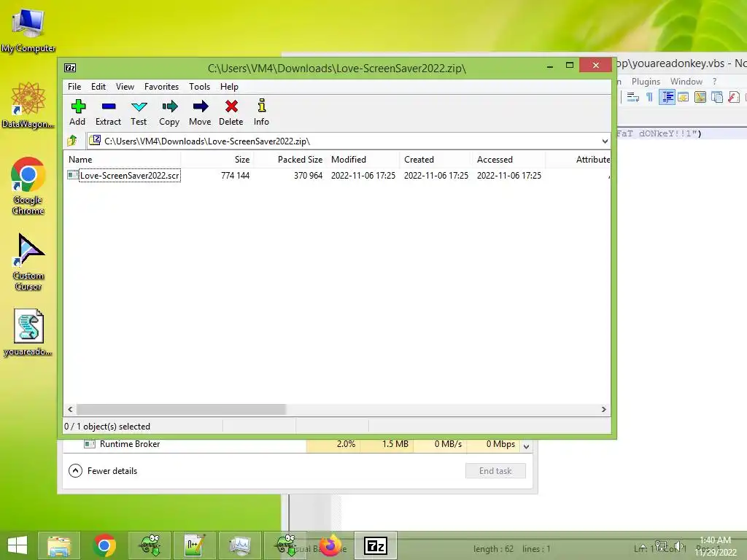The image size is (747, 560).
Task: Open Google Chrome desktop shortcut
Action: click(28, 186)
